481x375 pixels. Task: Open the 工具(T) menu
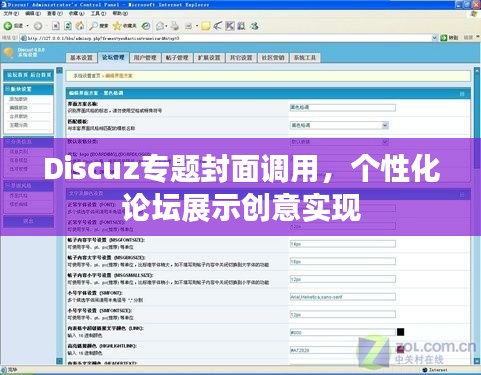tap(98, 13)
